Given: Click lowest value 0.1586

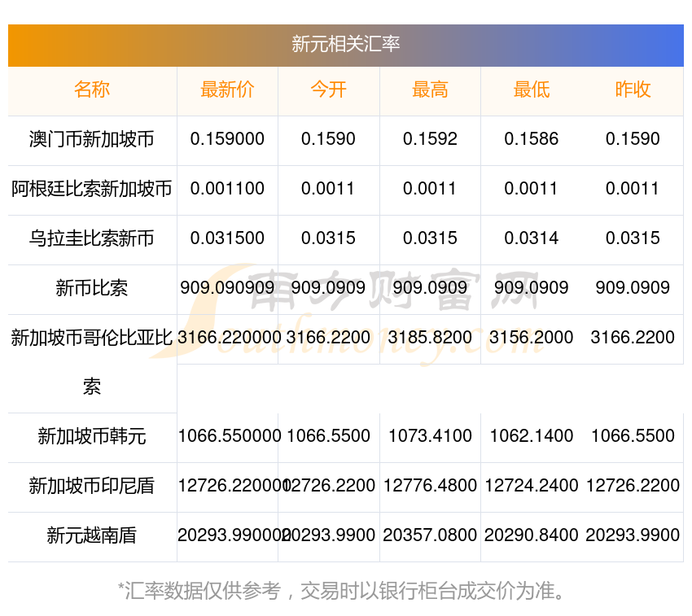Looking at the screenshot, I should tap(532, 139).
